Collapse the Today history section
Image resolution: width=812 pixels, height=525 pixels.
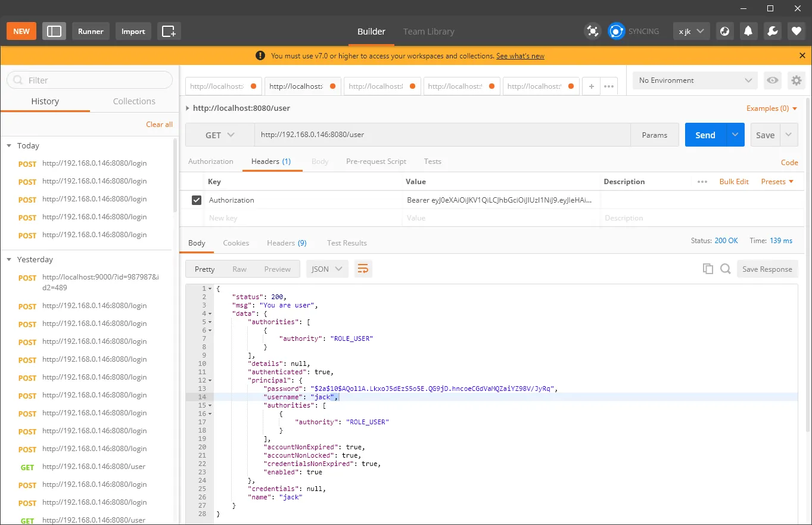click(x=9, y=145)
